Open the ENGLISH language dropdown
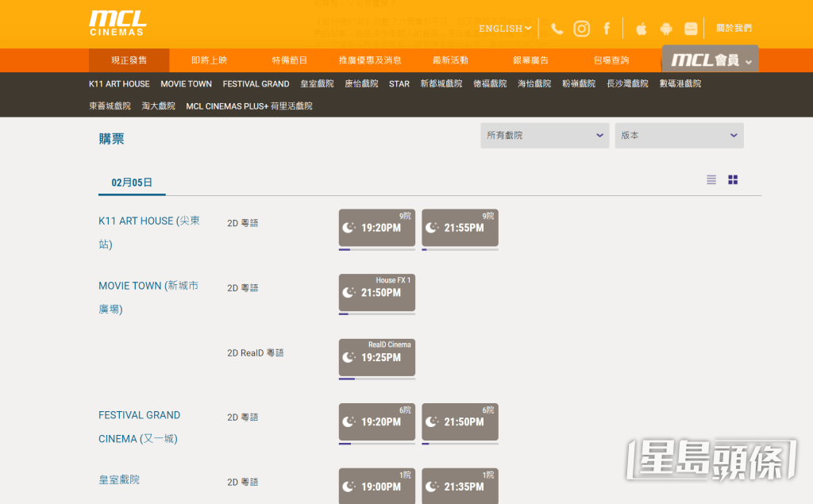813x504 pixels. (505, 29)
